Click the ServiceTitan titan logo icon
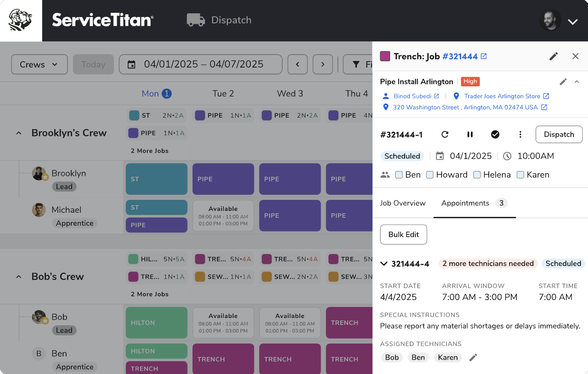 (x=21, y=21)
